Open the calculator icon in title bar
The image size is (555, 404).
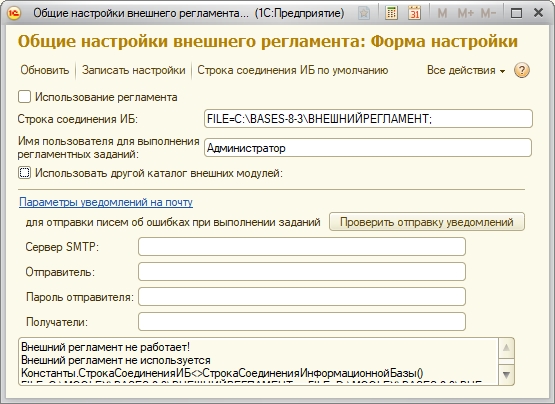tap(391, 13)
